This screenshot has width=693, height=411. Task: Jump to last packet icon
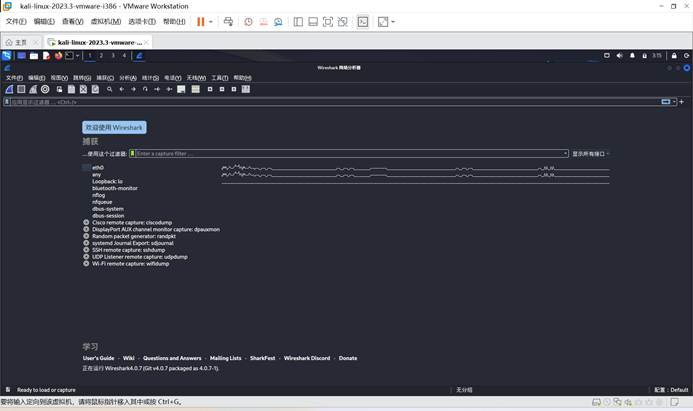tap(169, 89)
